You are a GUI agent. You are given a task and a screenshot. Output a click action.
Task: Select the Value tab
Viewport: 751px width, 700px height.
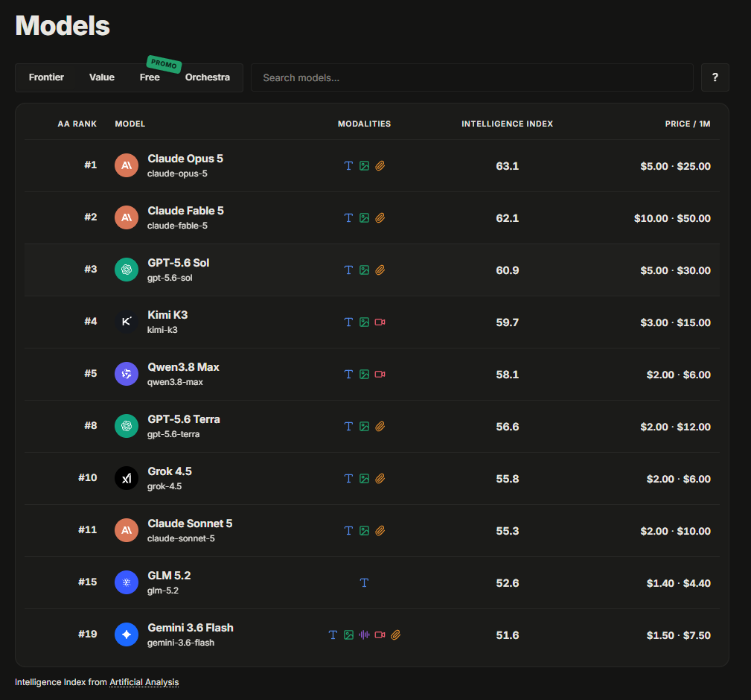pyautogui.click(x=102, y=77)
